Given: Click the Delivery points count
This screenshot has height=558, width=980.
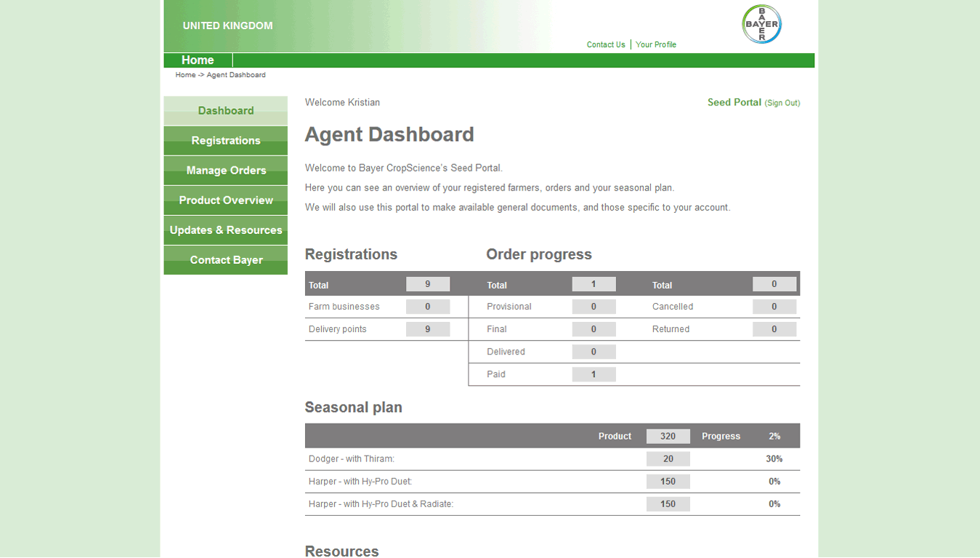Looking at the screenshot, I should [428, 329].
